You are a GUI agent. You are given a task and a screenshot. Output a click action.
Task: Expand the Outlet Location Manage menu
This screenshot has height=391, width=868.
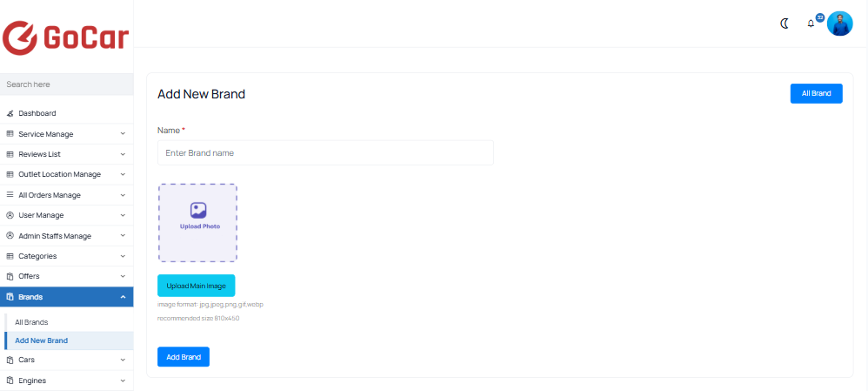[x=66, y=174]
